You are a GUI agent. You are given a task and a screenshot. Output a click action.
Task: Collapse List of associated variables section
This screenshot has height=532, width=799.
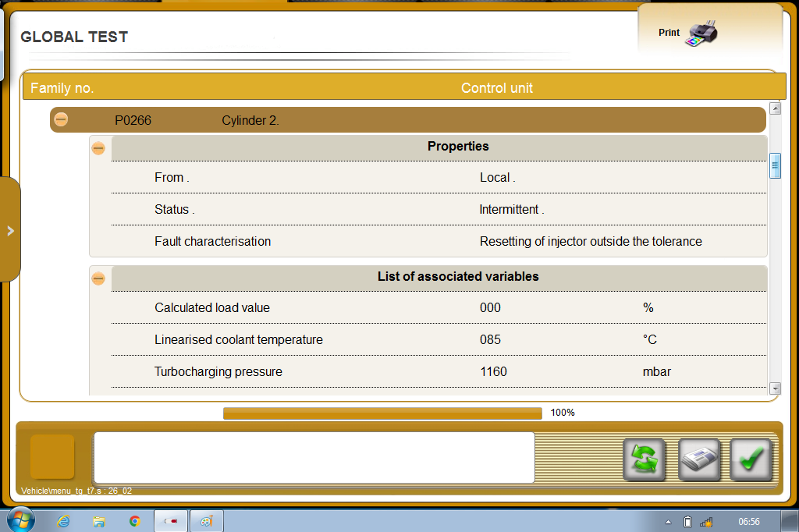(98, 278)
